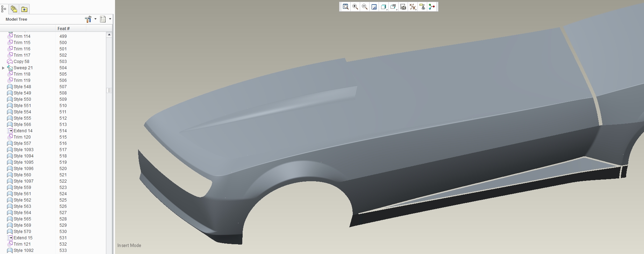
Task: Select the Style 1094 feature
Action: 20,156
